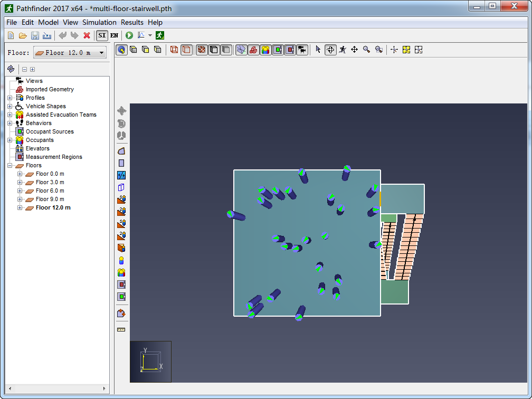Select the two-point stairs tool
Screen dimensions: 532x399
121,212
